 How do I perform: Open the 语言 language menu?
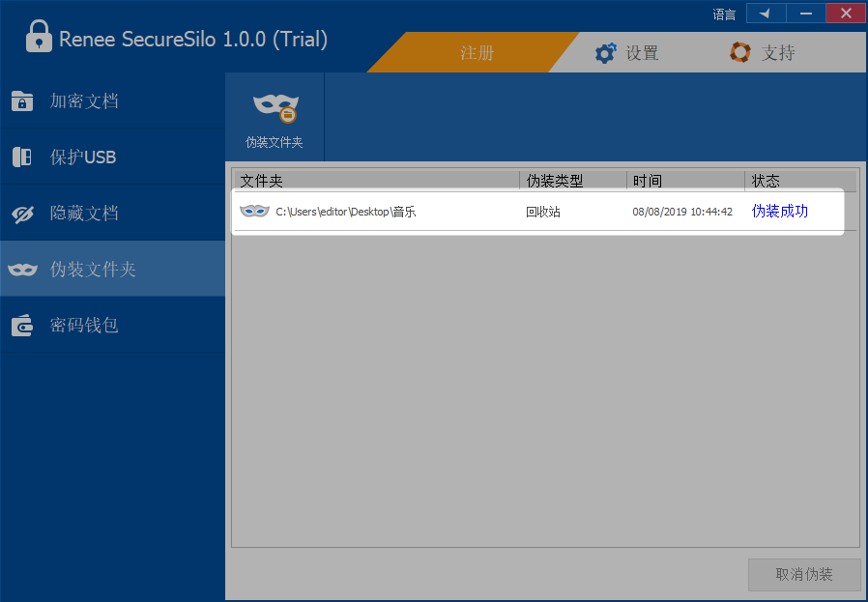pyautogui.click(x=724, y=14)
